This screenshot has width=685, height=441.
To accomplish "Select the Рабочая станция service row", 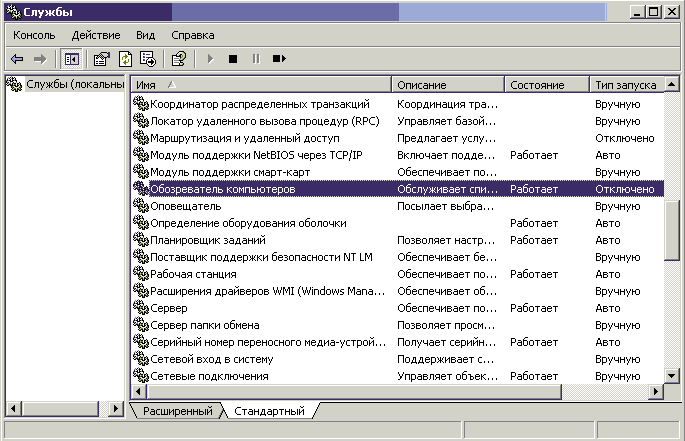I will pos(192,274).
